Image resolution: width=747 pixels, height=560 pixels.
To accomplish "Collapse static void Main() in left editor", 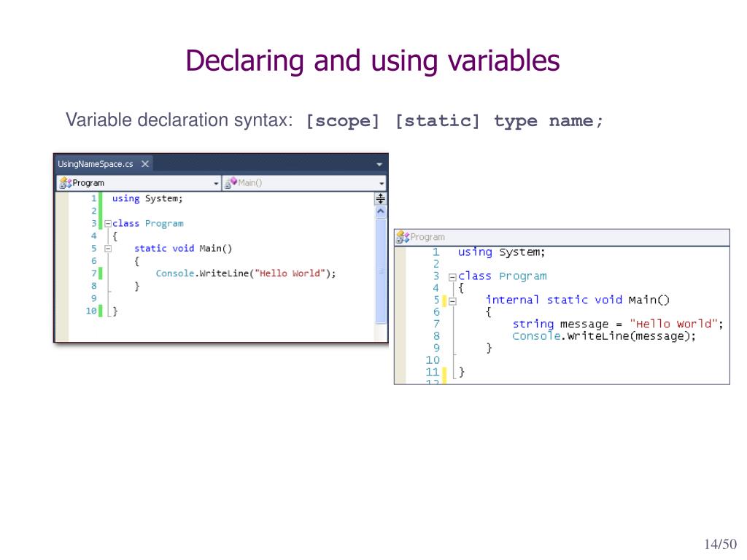I will tap(108, 249).
